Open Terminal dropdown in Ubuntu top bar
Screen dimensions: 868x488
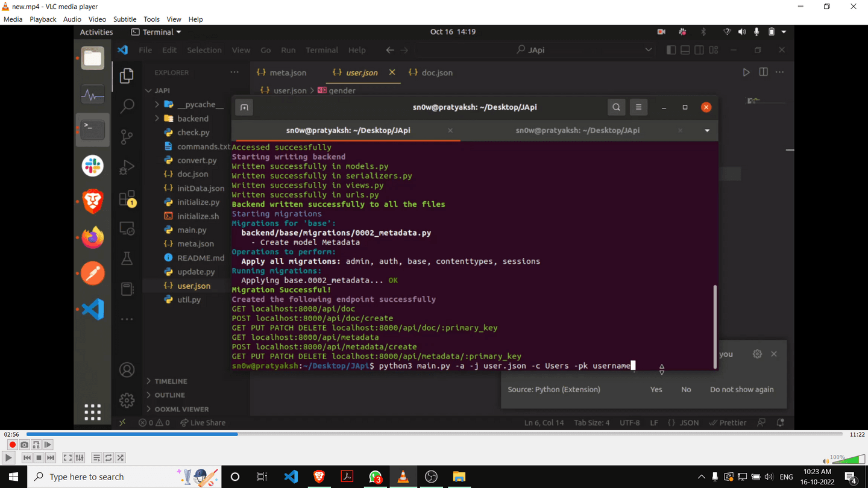coord(156,32)
